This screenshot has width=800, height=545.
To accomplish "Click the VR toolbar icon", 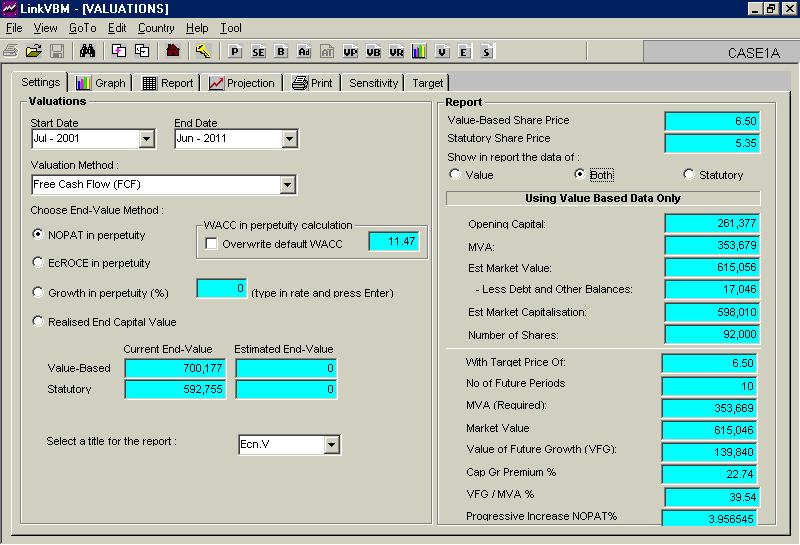I will tap(396, 52).
